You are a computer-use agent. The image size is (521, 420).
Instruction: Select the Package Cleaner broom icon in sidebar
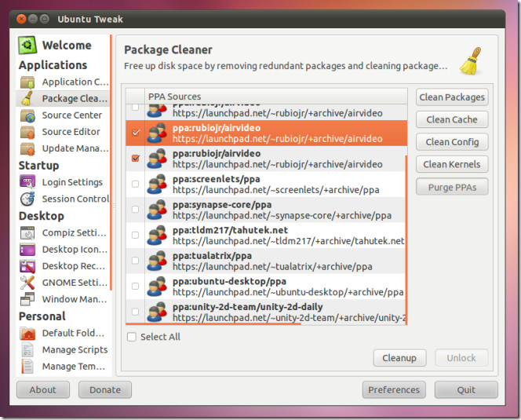(27, 98)
